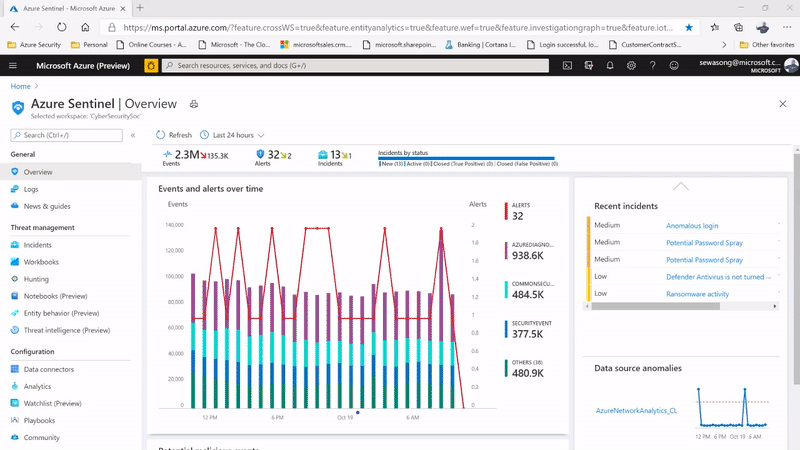The width and height of the screenshot is (800, 450).
Task: Select the AZUREDIAGNO... 938.6K legend entry
Action: pyautogui.click(x=530, y=251)
